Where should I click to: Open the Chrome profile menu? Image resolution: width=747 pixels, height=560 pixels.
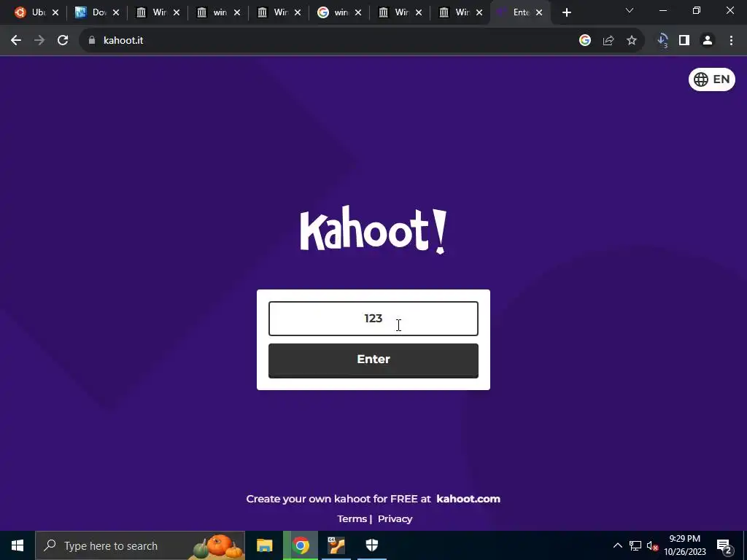coord(708,41)
